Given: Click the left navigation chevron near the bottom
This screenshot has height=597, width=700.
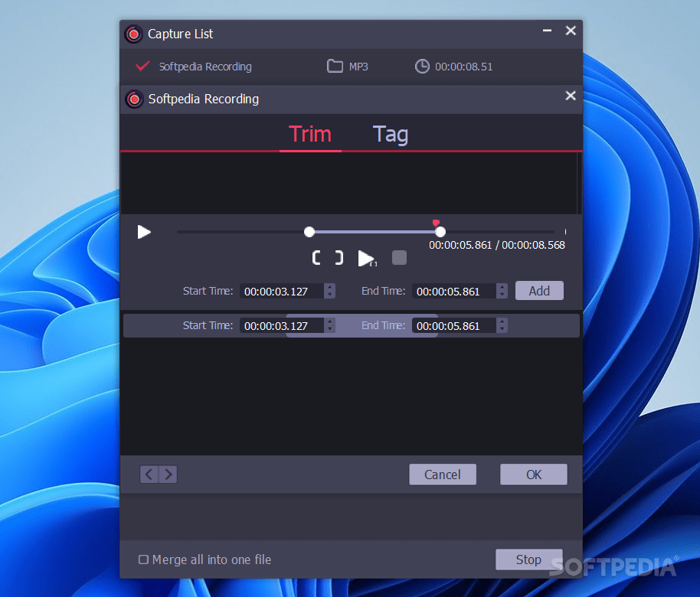Looking at the screenshot, I should click(x=149, y=474).
